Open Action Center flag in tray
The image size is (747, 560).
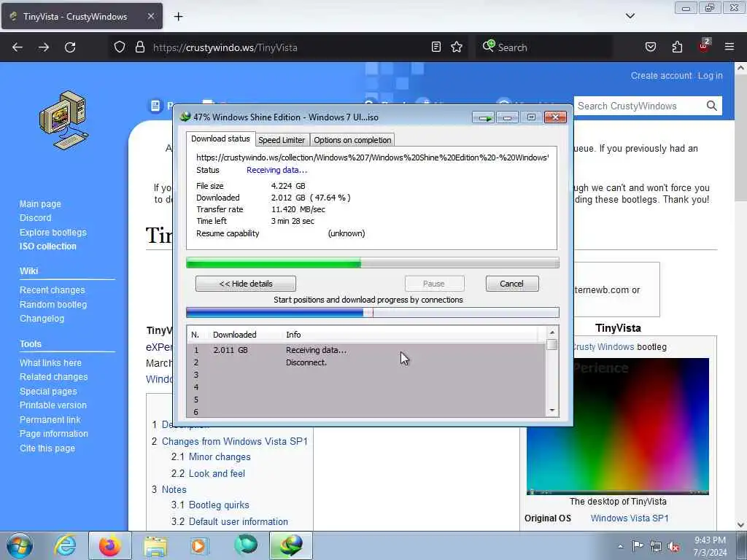click(638, 546)
